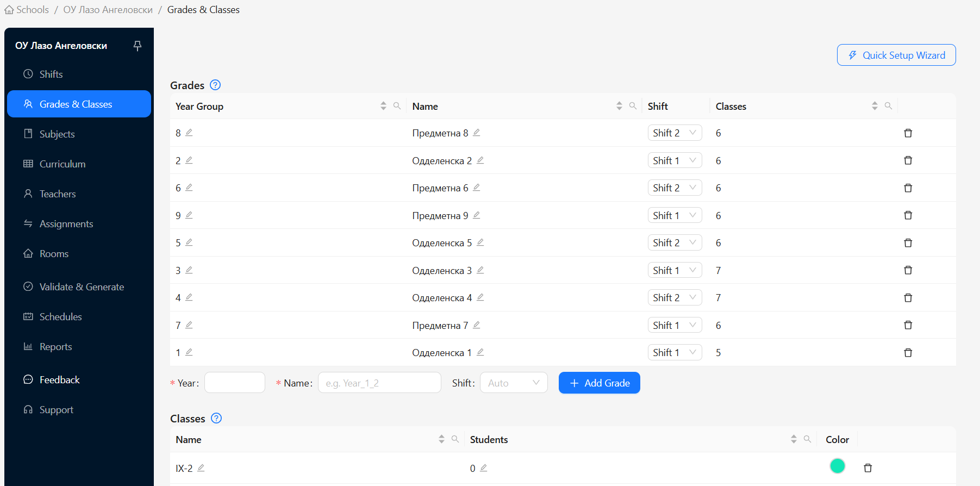The image size is (980, 486).
Task: Open Shift dropdown for Одделенска 1
Action: click(x=675, y=353)
